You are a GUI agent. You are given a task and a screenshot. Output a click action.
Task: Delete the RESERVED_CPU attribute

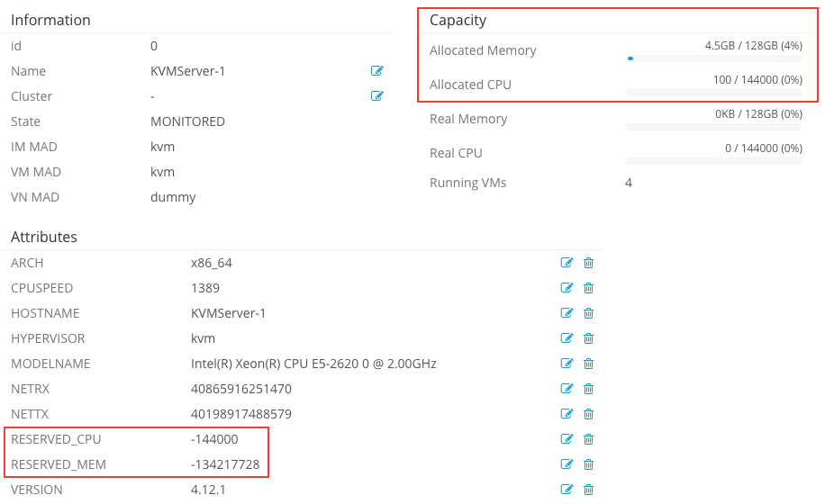point(588,439)
